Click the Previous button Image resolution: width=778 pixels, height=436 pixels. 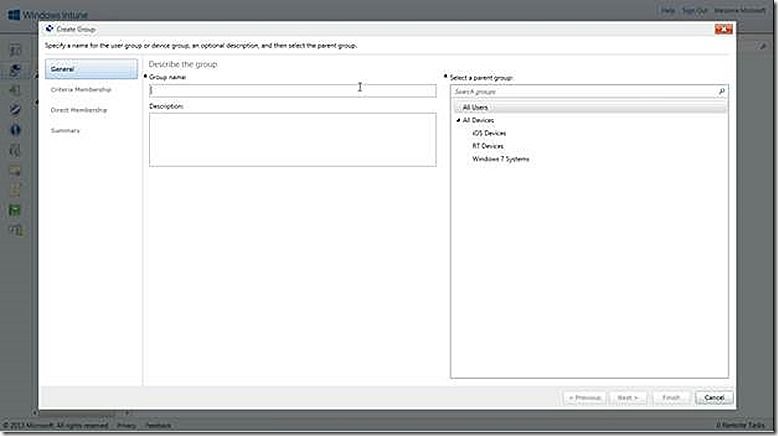click(x=584, y=397)
